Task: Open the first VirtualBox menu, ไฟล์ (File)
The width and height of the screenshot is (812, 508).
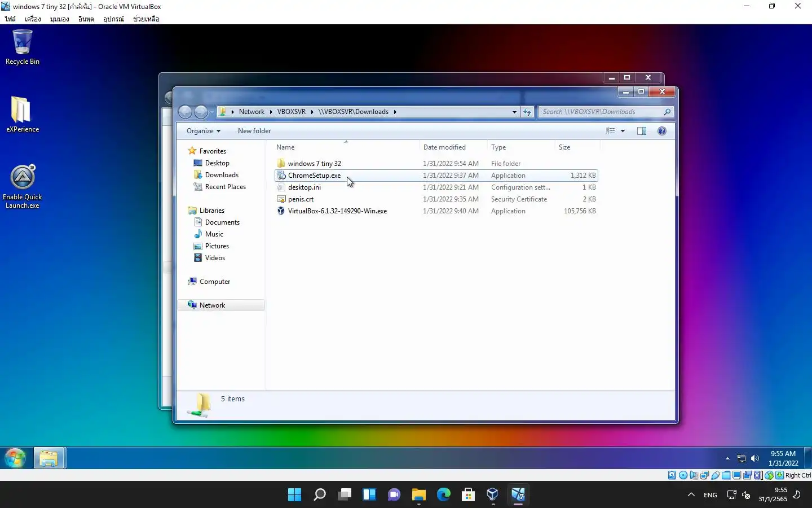Action: pos(10,19)
